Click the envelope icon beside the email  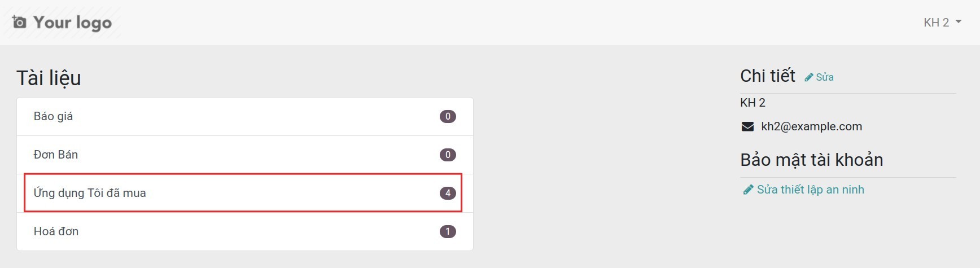coord(747,126)
